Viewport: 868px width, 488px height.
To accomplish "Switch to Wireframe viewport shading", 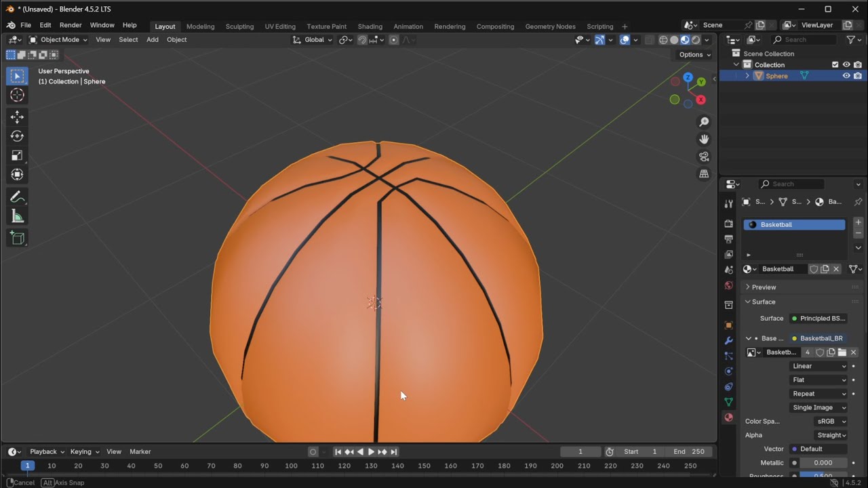I will 663,39.
